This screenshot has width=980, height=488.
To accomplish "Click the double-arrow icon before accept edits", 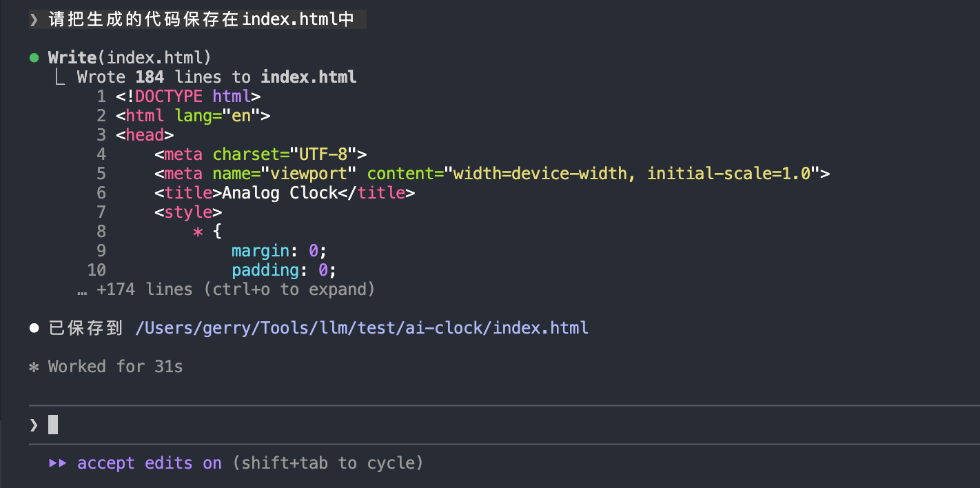I will (x=58, y=463).
